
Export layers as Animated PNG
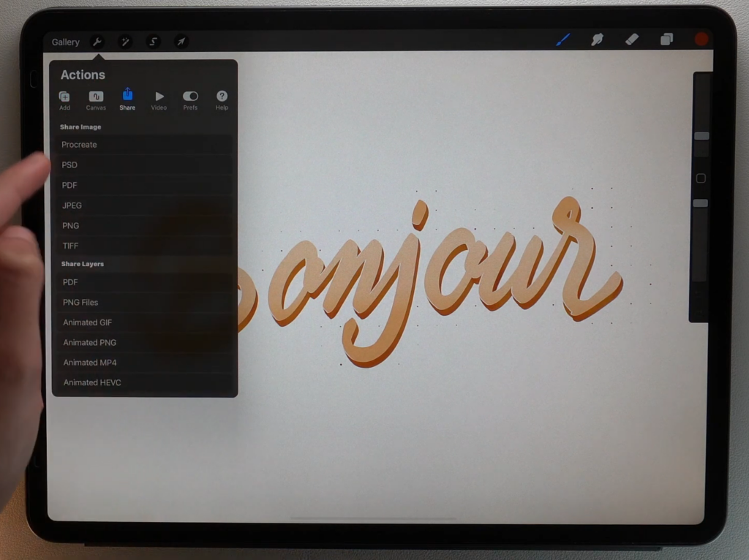click(144, 342)
